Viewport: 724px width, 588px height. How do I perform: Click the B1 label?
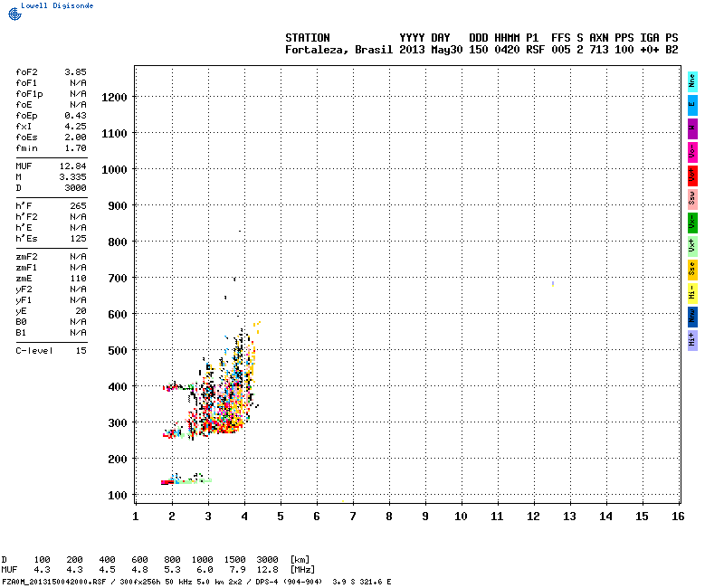(21, 333)
